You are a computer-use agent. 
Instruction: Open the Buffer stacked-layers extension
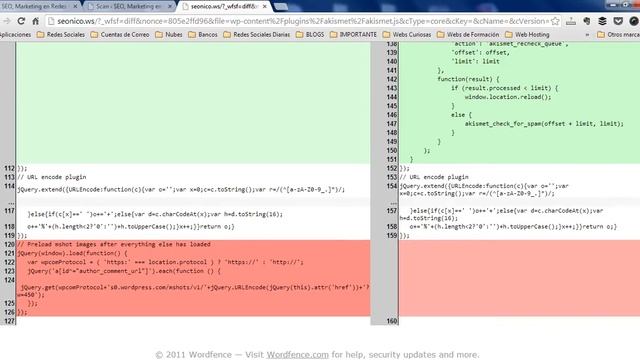click(x=602, y=21)
